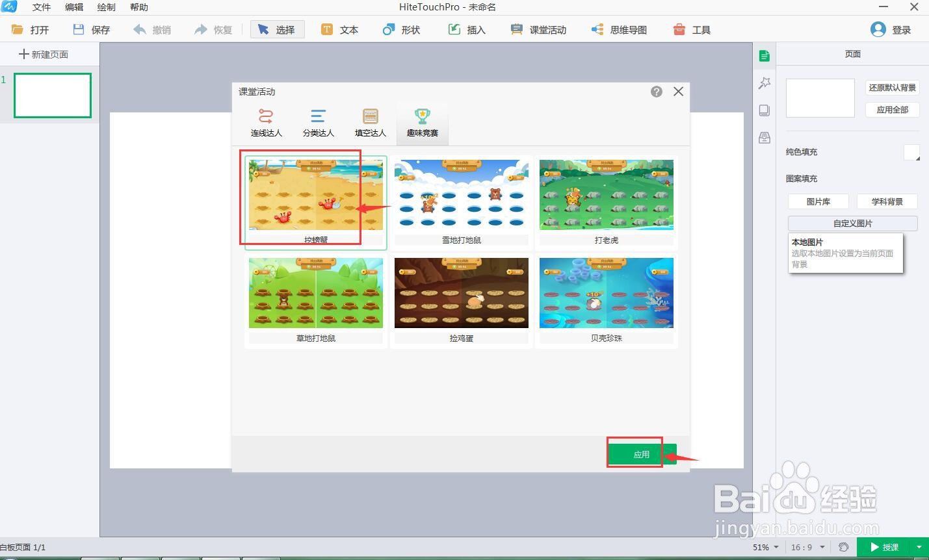Open the solid fill color swatch
This screenshot has width=929, height=560.
(x=911, y=153)
